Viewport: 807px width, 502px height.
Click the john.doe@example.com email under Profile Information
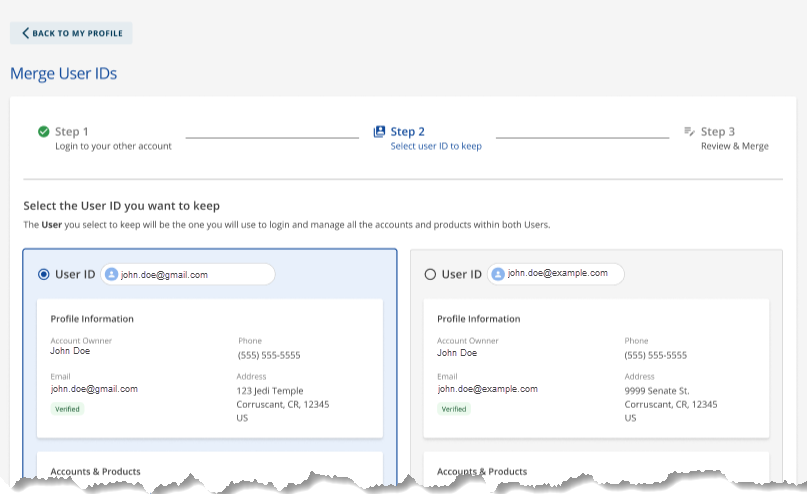(487, 389)
